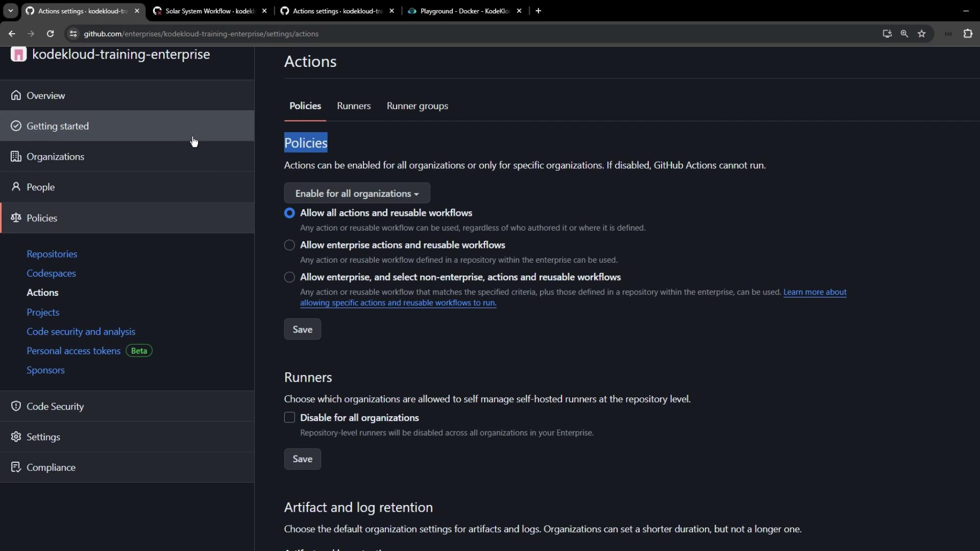Check Disable for all organizations checkbox
980x551 pixels.
click(289, 418)
